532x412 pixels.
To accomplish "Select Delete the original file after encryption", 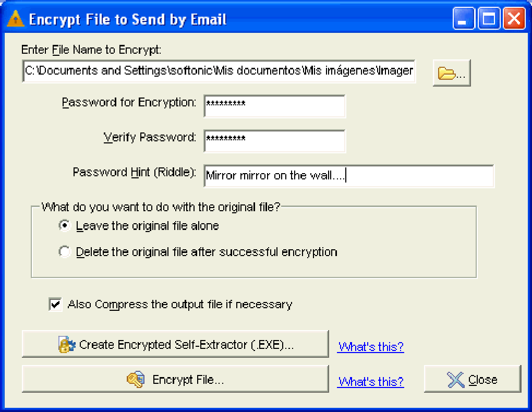I will pos(65,252).
